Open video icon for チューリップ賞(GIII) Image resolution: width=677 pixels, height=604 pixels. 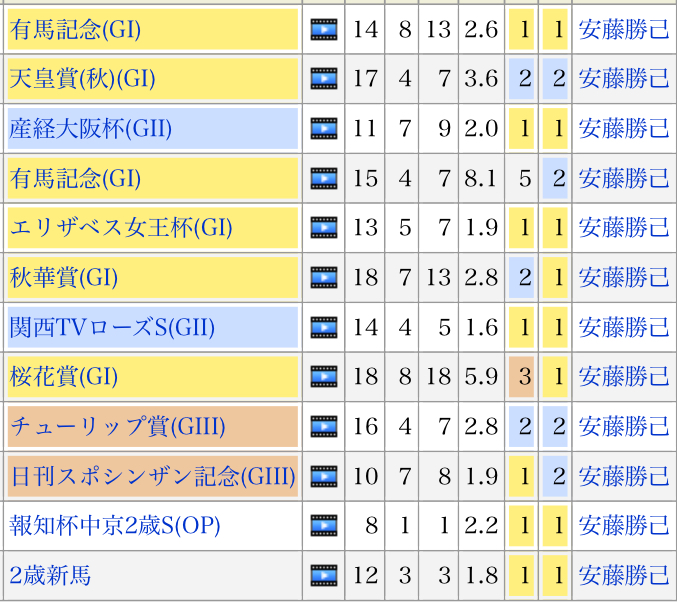pyautogui.click(x=323, y=427)
